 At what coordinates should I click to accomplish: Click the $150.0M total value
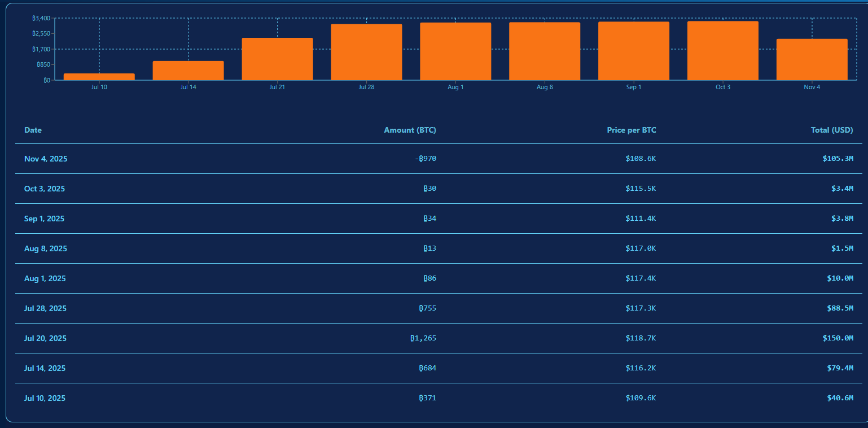(x=838, y=339)
